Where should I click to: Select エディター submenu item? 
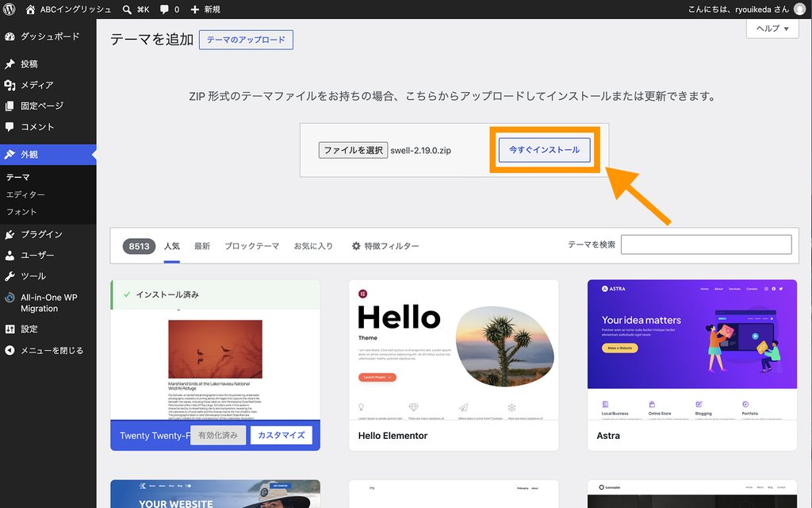(25, 194)
